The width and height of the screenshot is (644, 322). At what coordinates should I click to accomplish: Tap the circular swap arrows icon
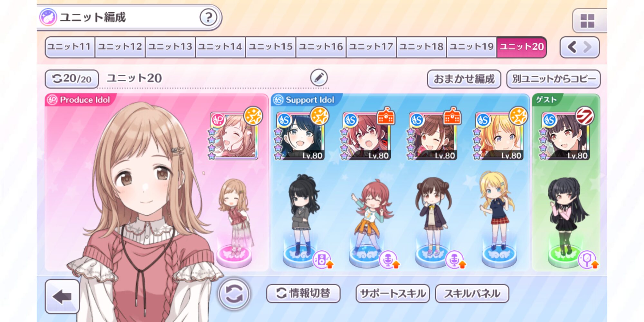234,294
